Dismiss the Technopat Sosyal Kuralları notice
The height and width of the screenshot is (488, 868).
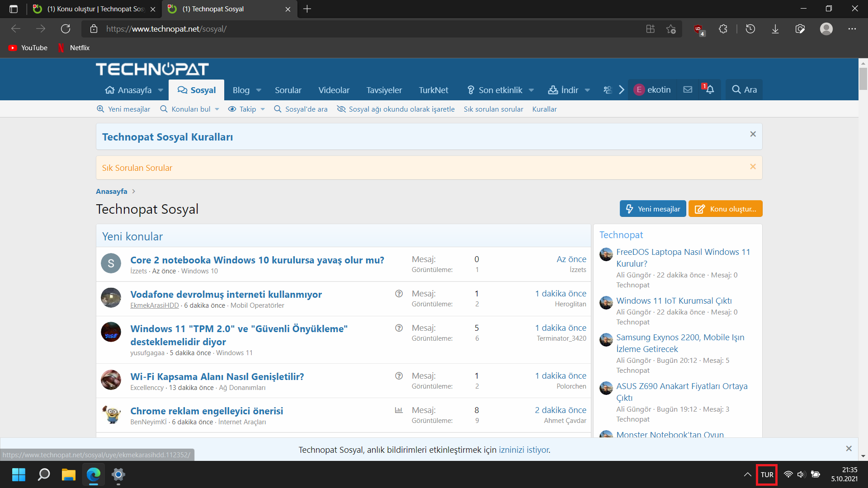[753, 134]
